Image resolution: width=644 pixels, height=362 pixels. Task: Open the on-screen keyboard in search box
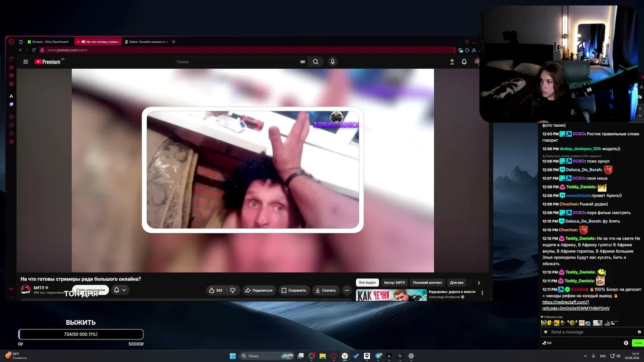pyautogui.click(x=302, y=62)
